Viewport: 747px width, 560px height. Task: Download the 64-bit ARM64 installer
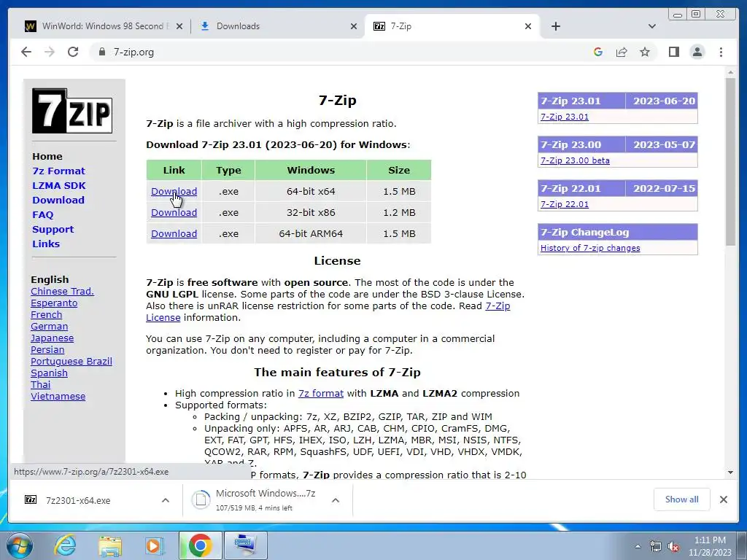pos(174,234)
